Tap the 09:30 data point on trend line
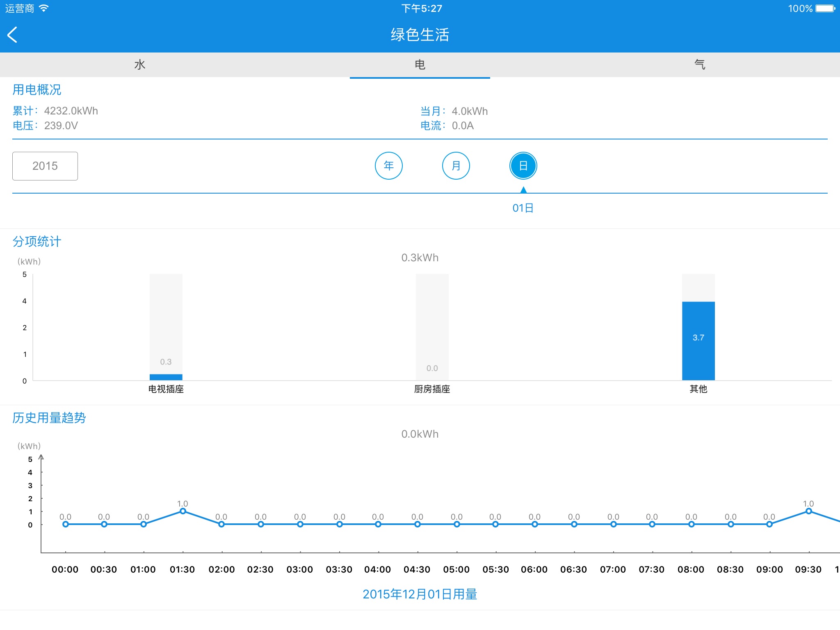 809,511
